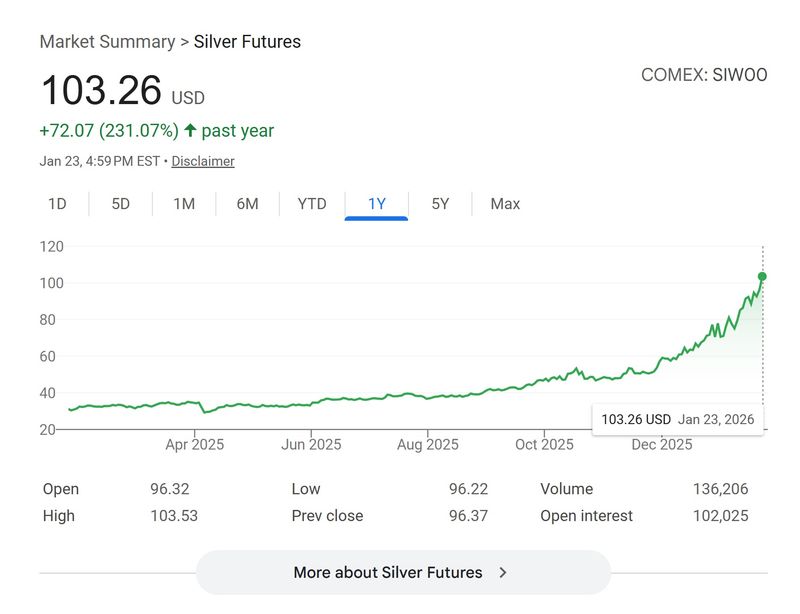
Task: Select the 1Y range tab
Action: point(376,204)
